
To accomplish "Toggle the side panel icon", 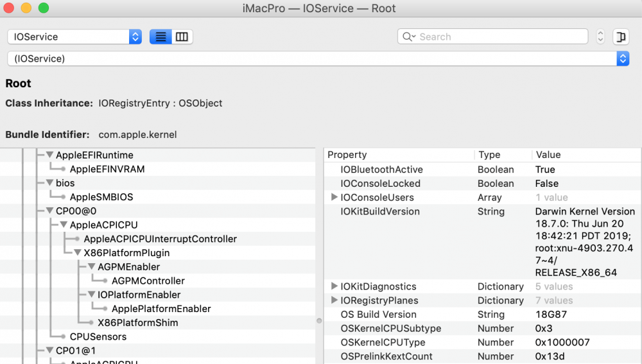I will 621,37.
